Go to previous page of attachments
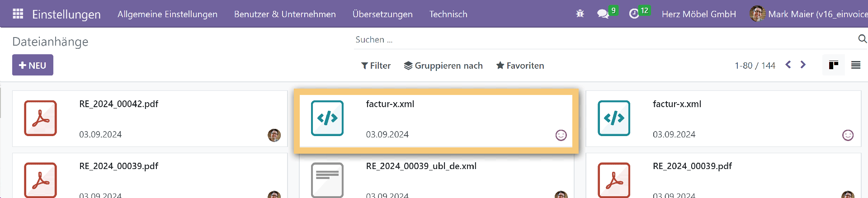Screen dimensions: 868x198 pos(788,65)
